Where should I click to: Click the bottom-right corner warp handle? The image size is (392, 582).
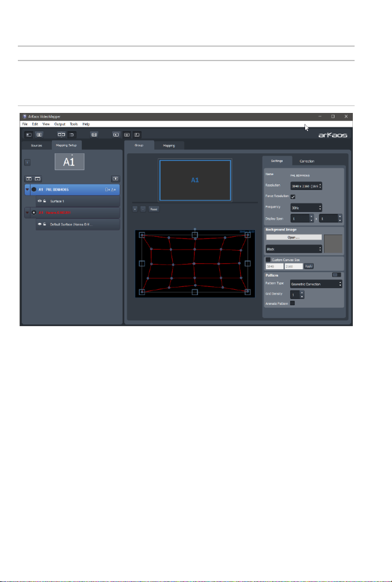[x=248, y=292]
